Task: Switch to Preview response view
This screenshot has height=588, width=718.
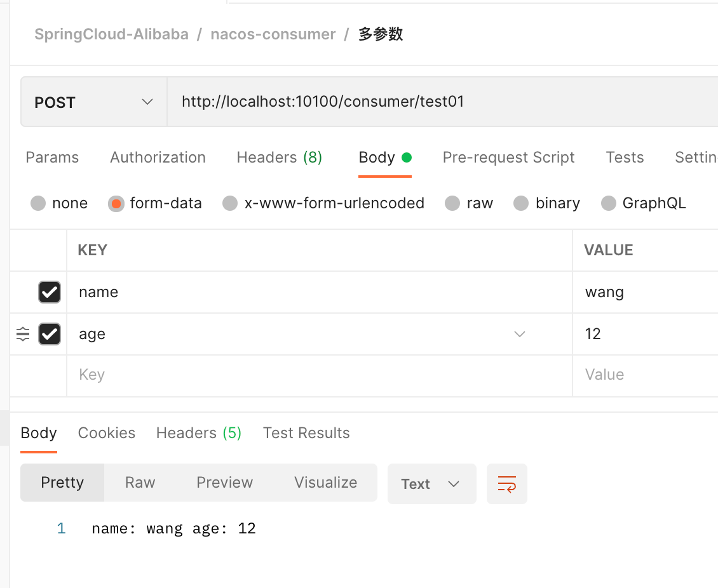Action: (x=224, y=483)
